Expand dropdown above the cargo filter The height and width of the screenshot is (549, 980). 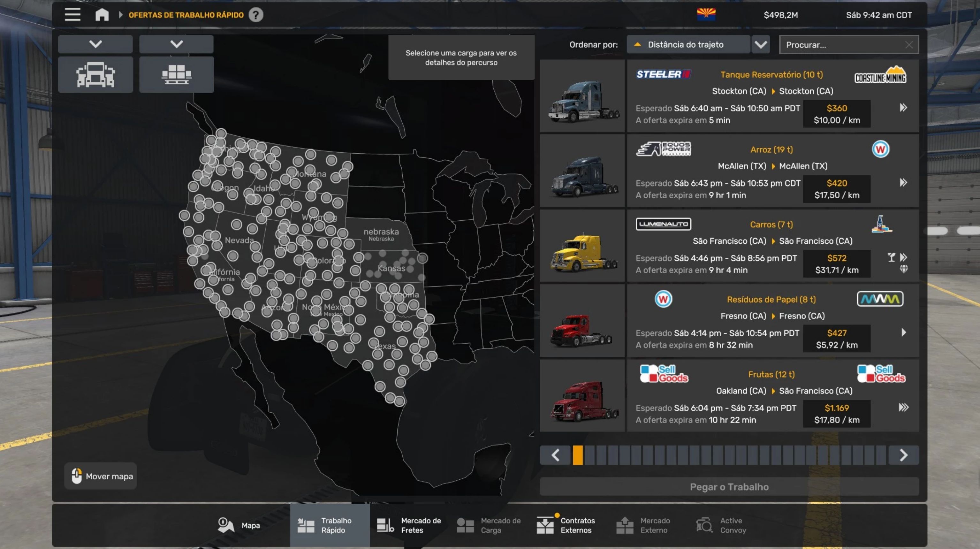(x=177, y=44)
